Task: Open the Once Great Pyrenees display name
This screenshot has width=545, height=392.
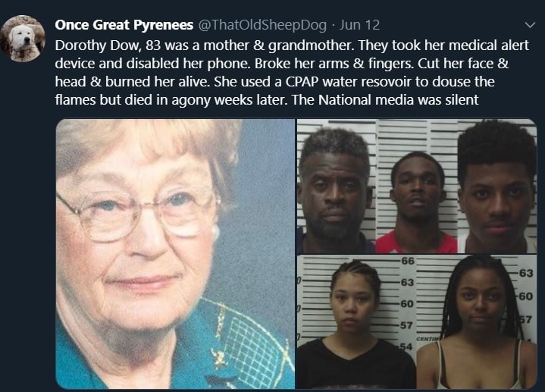Action: pyautogui.click(x=124, y=25)
